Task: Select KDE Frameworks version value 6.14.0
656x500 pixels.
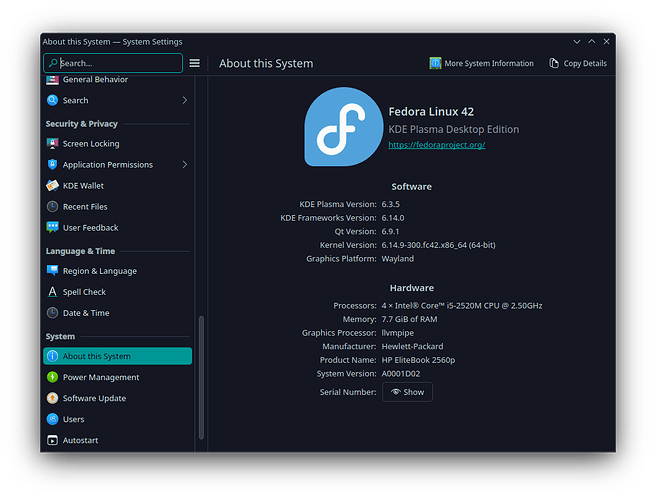Action: coord(392,218)
